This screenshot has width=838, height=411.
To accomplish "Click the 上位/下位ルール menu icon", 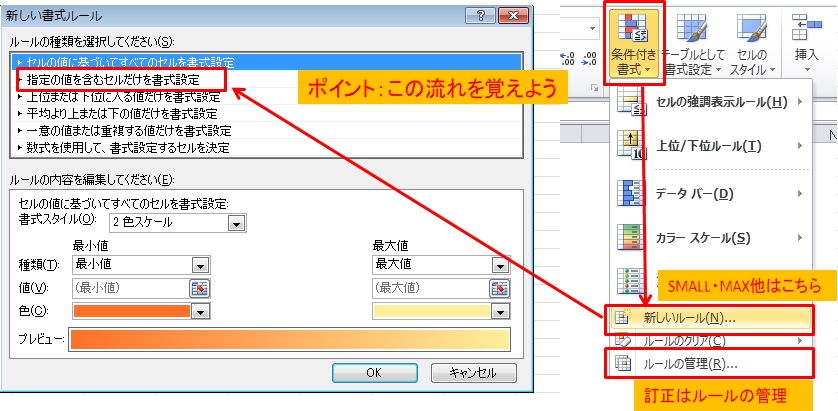I will pyautogui.click(x=631, y=146).
